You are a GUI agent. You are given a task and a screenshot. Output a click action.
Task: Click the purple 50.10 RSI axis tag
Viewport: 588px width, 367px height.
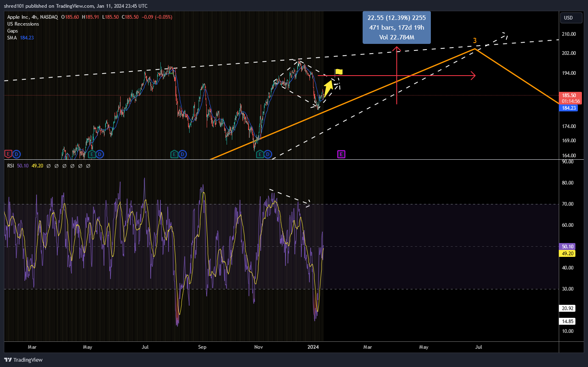568,247
